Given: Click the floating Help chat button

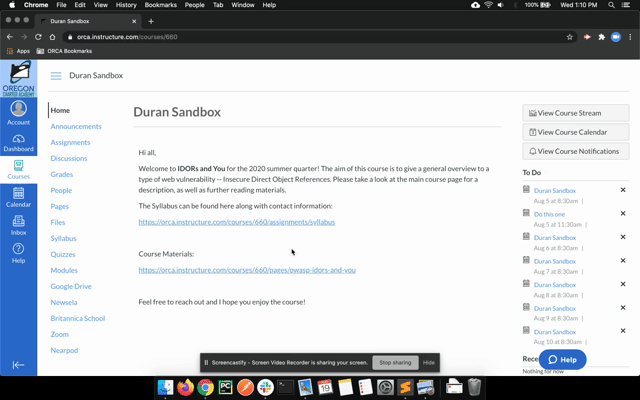Looking at the screenshot, I should (562, 360).
